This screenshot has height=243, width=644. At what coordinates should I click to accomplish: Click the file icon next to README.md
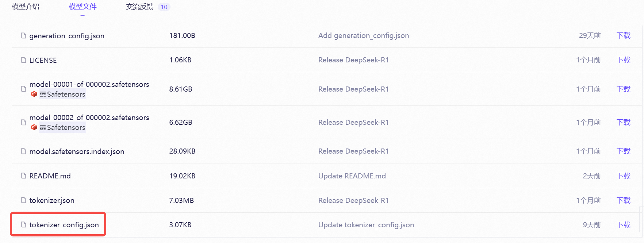[x=24, y=176]
